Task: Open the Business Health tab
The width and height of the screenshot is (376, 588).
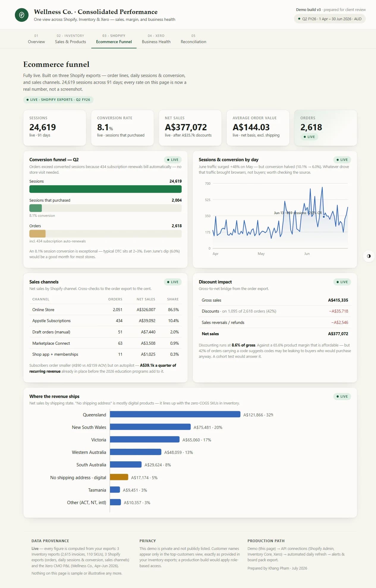Action: (x=156, y=39)
